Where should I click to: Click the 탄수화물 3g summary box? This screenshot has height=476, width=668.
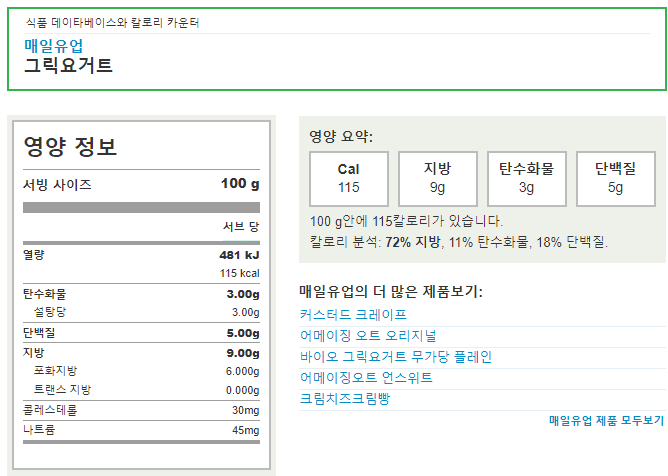click(527, 179)
